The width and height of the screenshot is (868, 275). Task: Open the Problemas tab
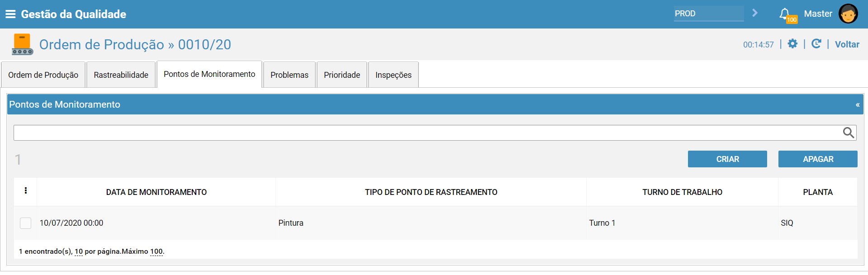coord(289,75)
